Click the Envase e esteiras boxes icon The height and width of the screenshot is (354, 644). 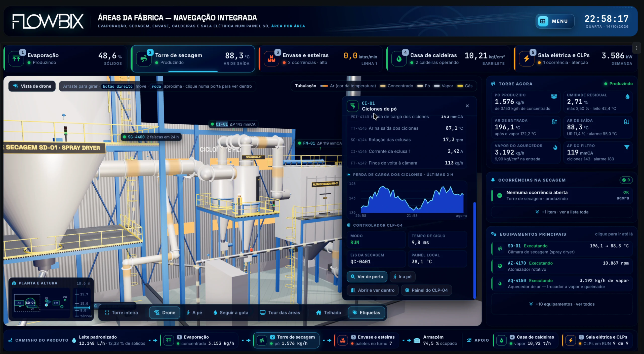point(271,59)
